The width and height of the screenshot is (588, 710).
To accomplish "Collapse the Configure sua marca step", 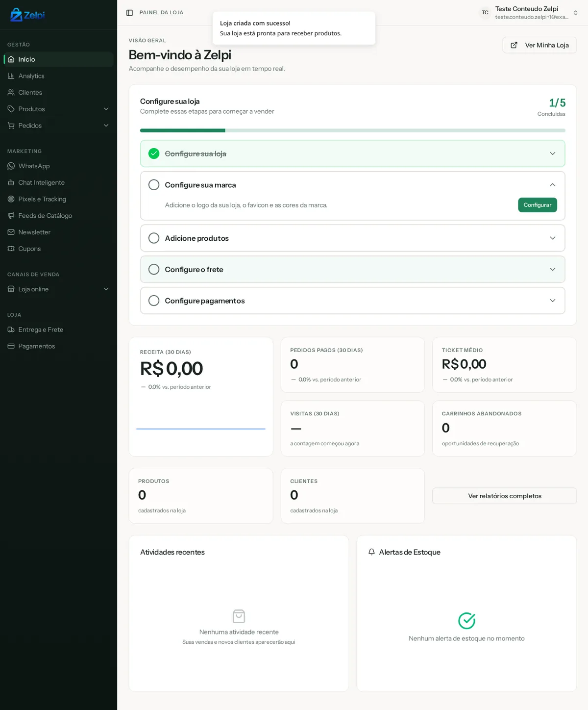I will coord(553,185).
